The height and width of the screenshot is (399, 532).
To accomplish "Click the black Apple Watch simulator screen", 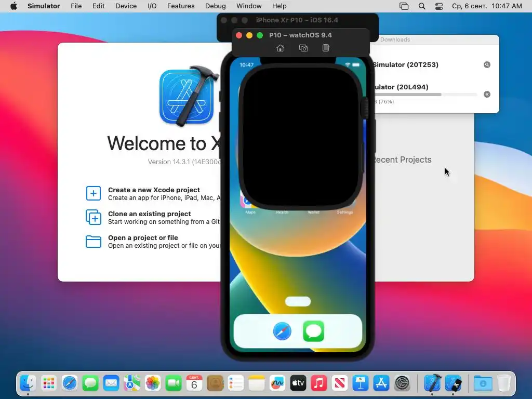I will 301,137.
